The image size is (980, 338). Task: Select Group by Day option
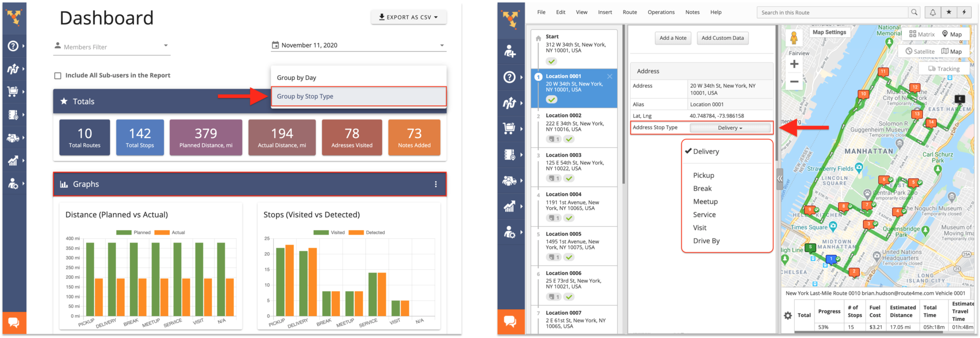(358, 77)
